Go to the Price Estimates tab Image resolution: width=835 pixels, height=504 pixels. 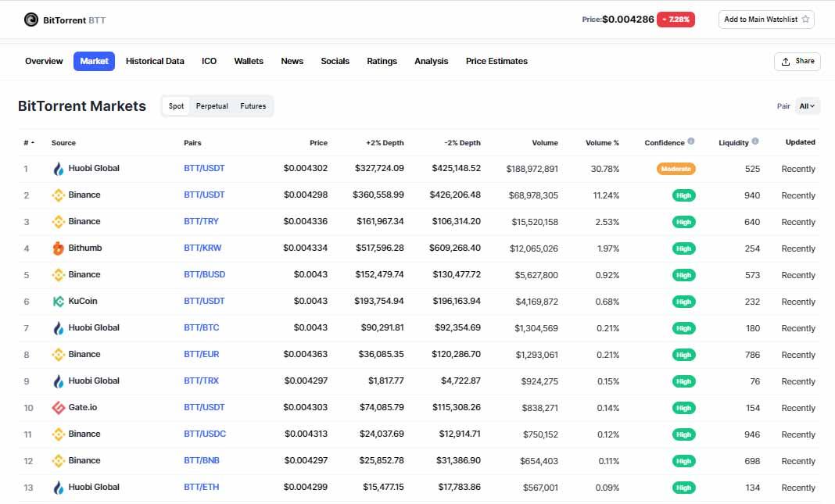pos(496,61)
